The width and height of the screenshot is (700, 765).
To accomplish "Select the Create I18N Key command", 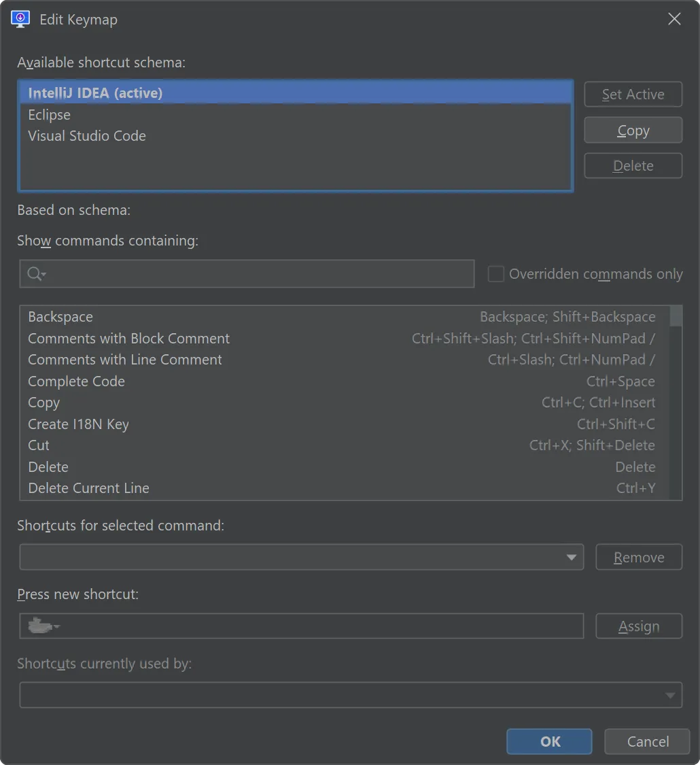I will coord(345,424).
